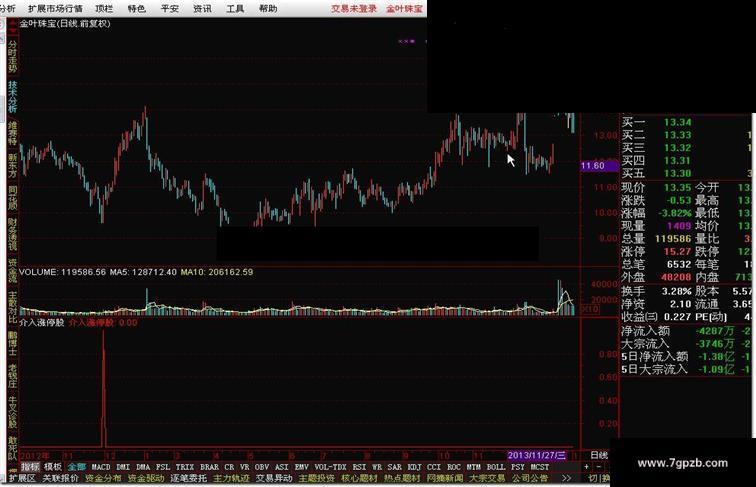Open the 帮助 menu
This screenshot has height=487, width=756.
pyautogui.click(x=268, y=9)
